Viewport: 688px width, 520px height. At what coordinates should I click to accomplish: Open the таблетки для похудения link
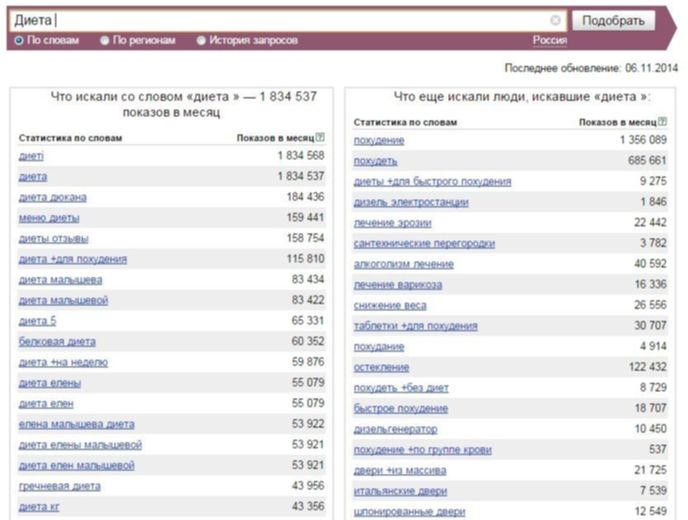click(416, 326)
